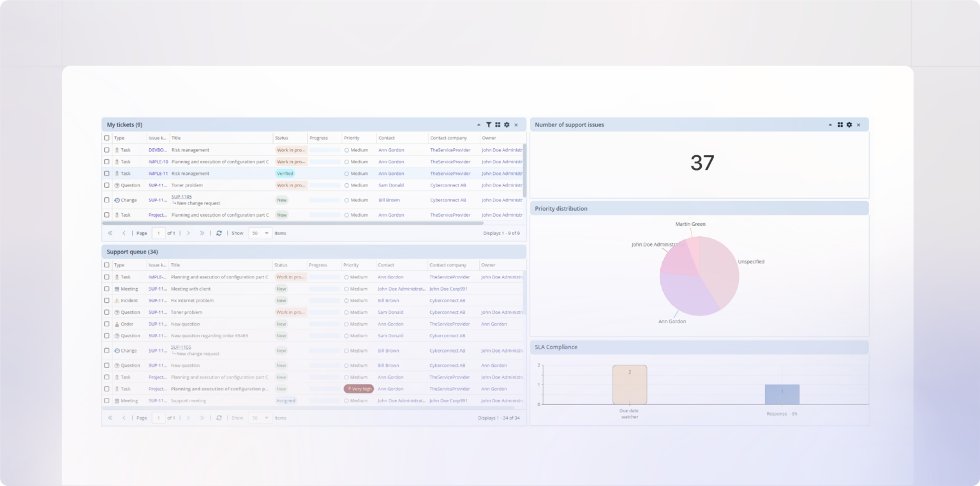The height and width of the screenshot is (486, 980).
Task: Click the grid layout icon in Number of support issues panel
Action: coord(840,125)
